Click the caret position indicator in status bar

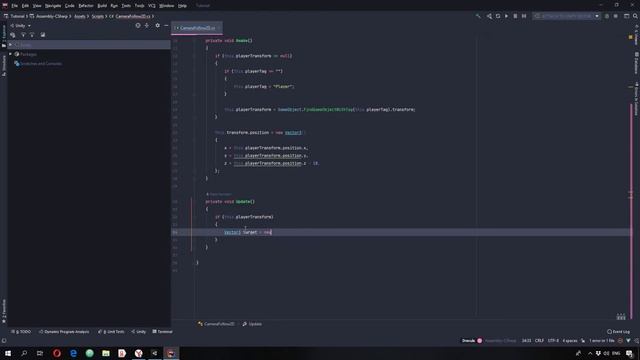tap(527, 341)
